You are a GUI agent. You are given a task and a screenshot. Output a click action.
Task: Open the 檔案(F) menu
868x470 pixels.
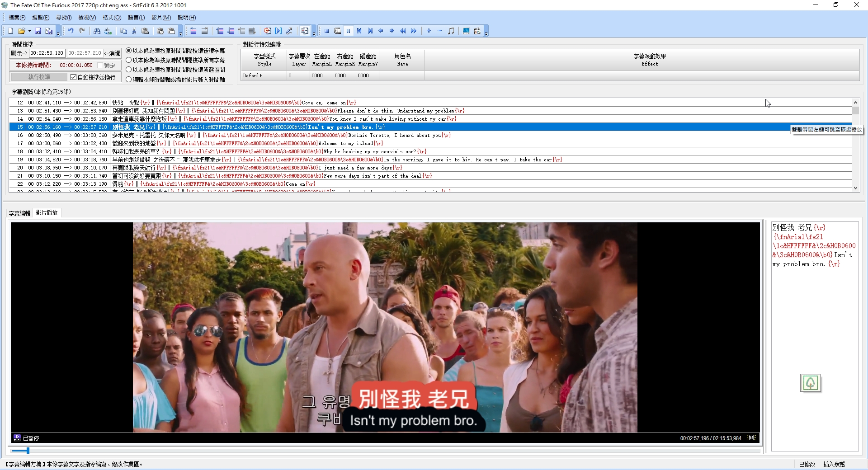[x=17, y=18]
